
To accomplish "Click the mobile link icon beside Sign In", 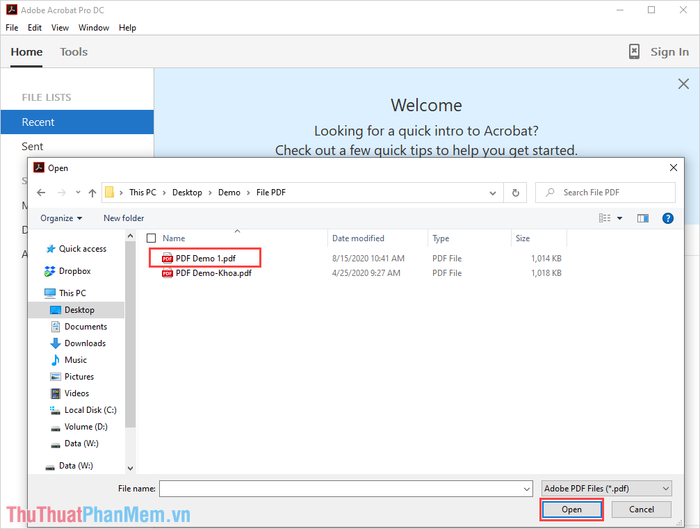I will [x=634, y=52].
